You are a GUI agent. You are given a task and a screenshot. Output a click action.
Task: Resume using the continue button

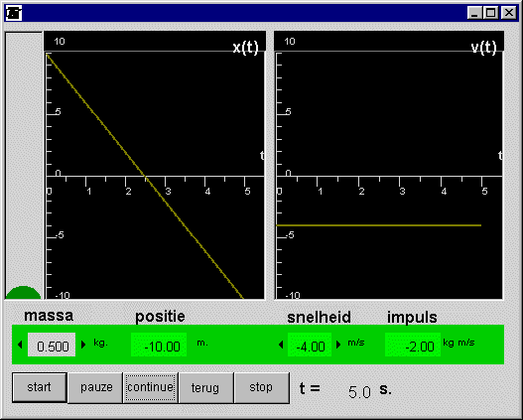151,387
